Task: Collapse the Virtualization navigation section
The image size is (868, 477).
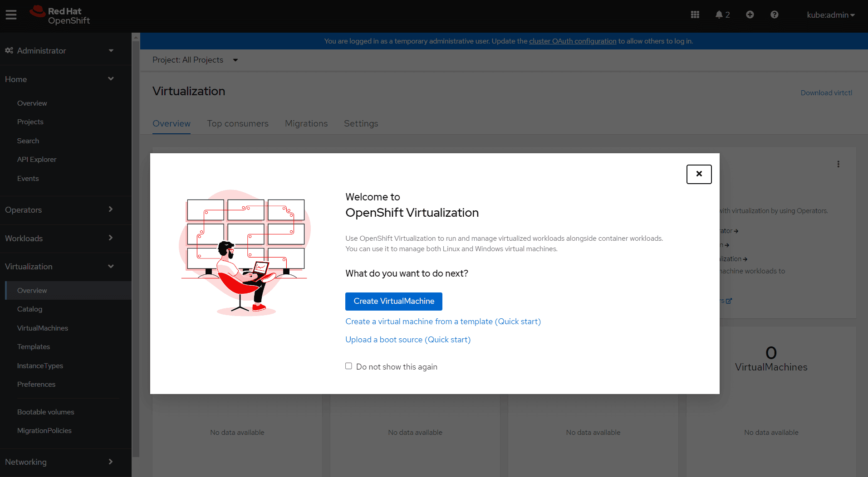Action: click(59, 266)
